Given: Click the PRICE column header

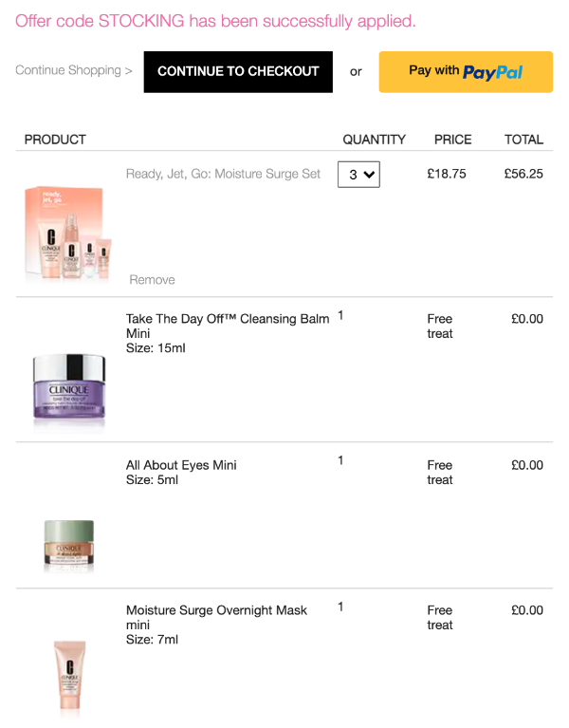Looking at the screenshot, I should pyautogui.click(x=452, y=140).
